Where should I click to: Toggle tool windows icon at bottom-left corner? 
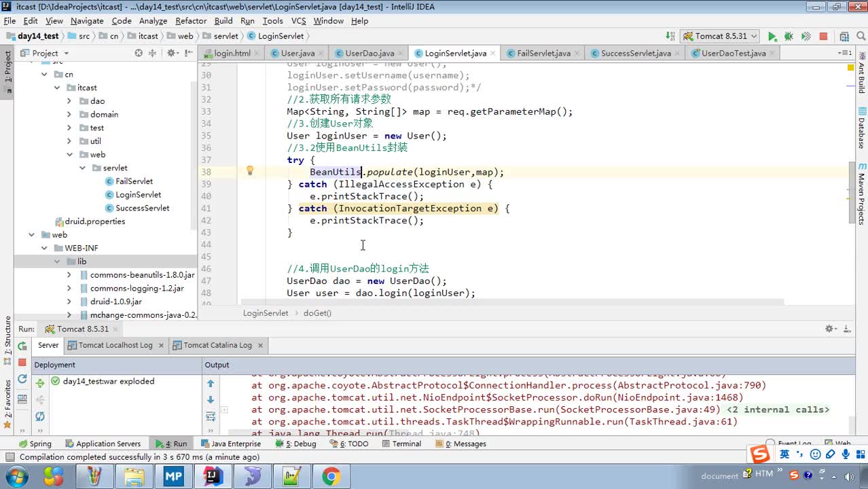(8, 457)
